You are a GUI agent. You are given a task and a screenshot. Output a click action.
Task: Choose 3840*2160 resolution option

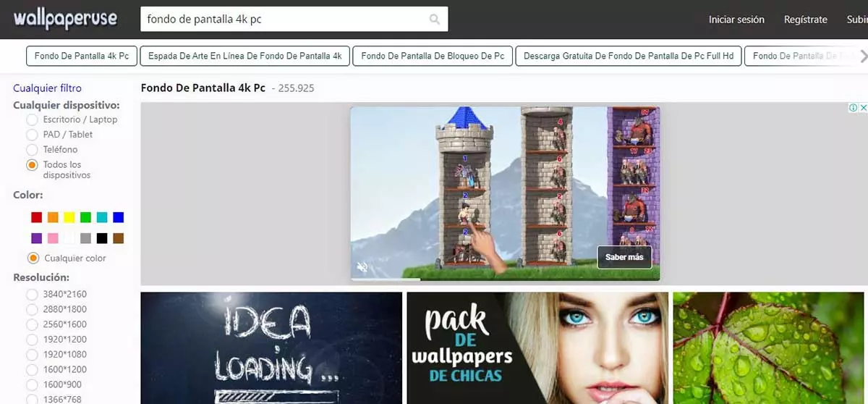[x=32, y=294]
